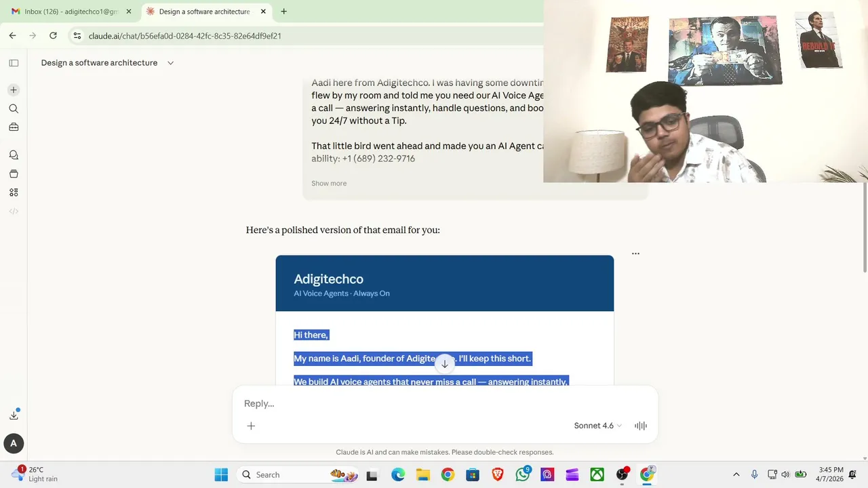Click the microphone icon in the system tray

click(x=754, y=475)
